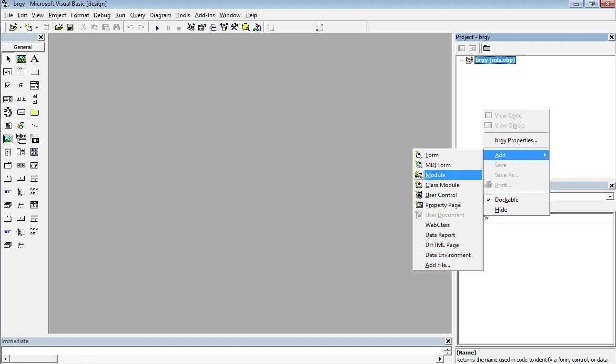616x364 pixels.
Task: Select the FileListBox control tool
Action: tap(8, 126)
